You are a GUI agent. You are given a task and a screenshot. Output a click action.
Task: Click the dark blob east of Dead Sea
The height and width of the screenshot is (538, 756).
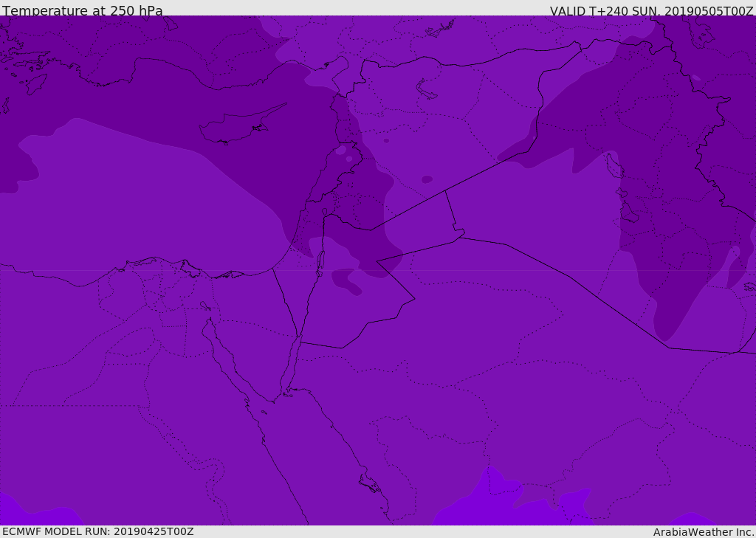coord(346,280)
